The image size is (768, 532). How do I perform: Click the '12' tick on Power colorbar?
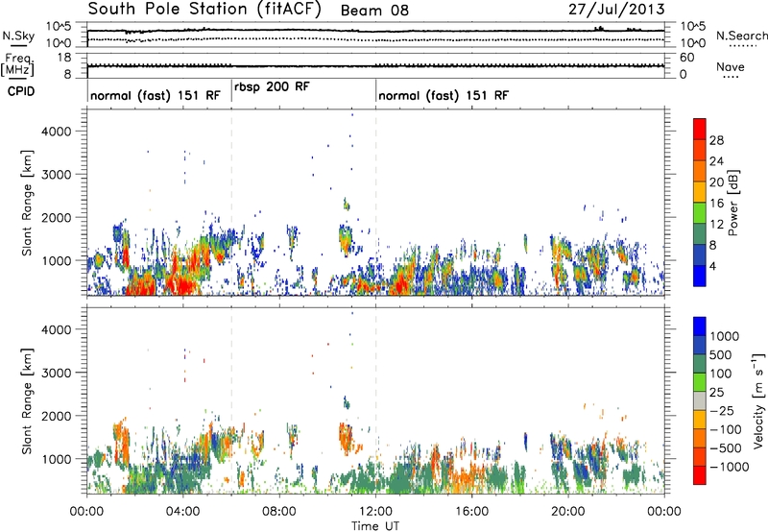click(716, 225)
